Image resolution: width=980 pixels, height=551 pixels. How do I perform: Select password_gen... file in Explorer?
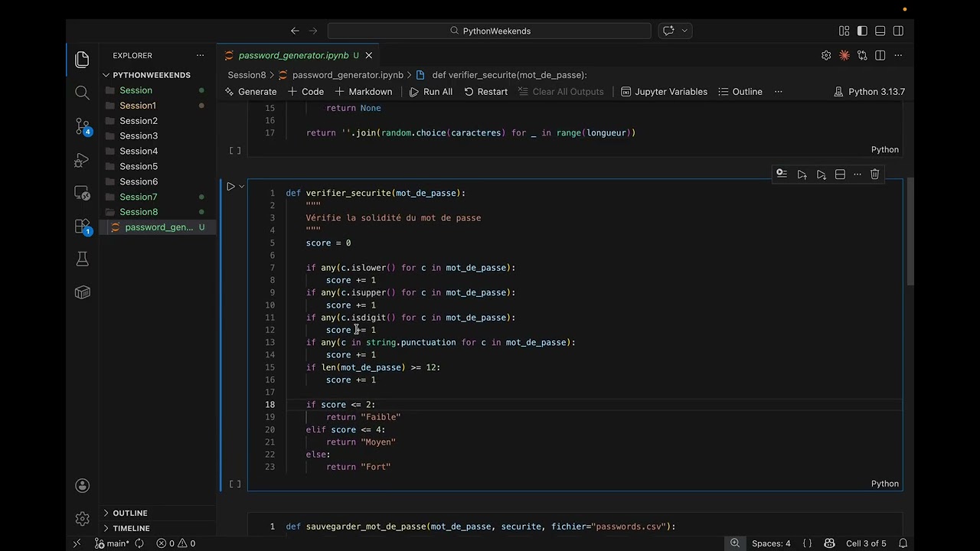(159, 227)
